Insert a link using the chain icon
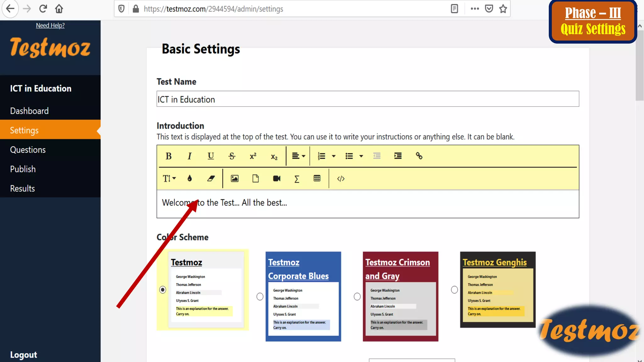Image resolution: width=644 pixels, height=362 pixels. coord(419,156)
